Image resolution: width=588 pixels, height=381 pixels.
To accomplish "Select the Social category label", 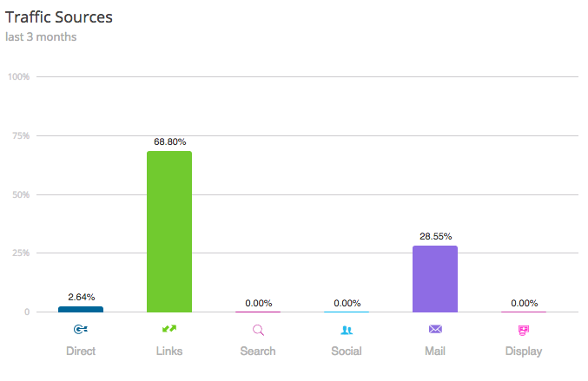I will coord(347,351).
